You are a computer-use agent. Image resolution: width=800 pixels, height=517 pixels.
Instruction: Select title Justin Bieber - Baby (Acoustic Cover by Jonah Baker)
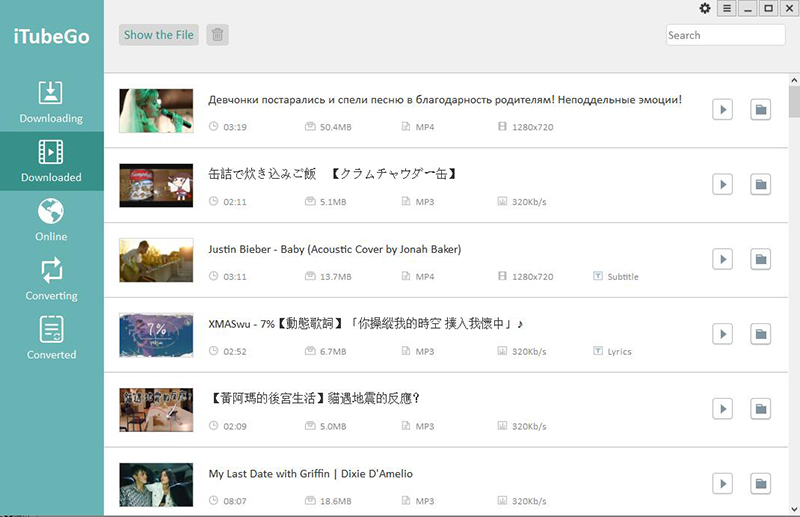pyautogui.click(x=335, y=250)
